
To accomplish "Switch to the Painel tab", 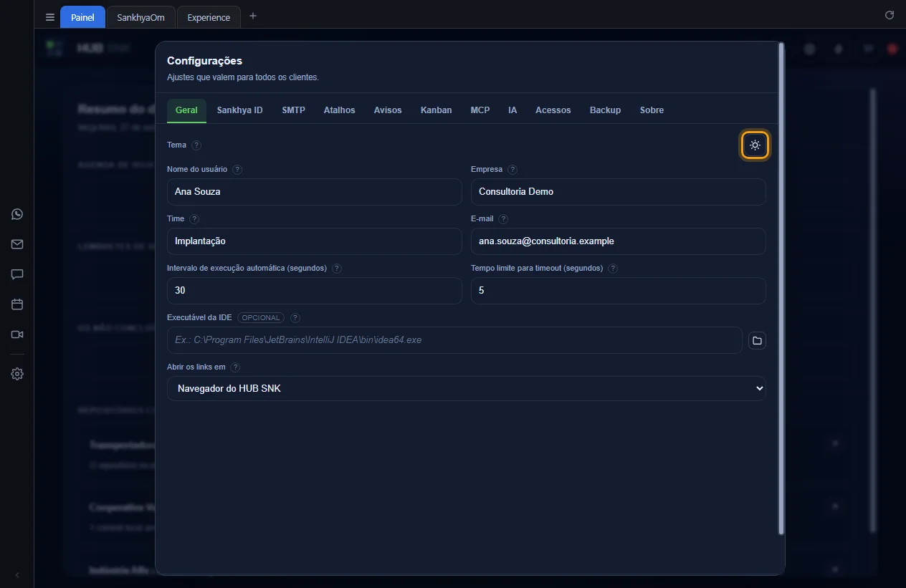I will (82, 17).
